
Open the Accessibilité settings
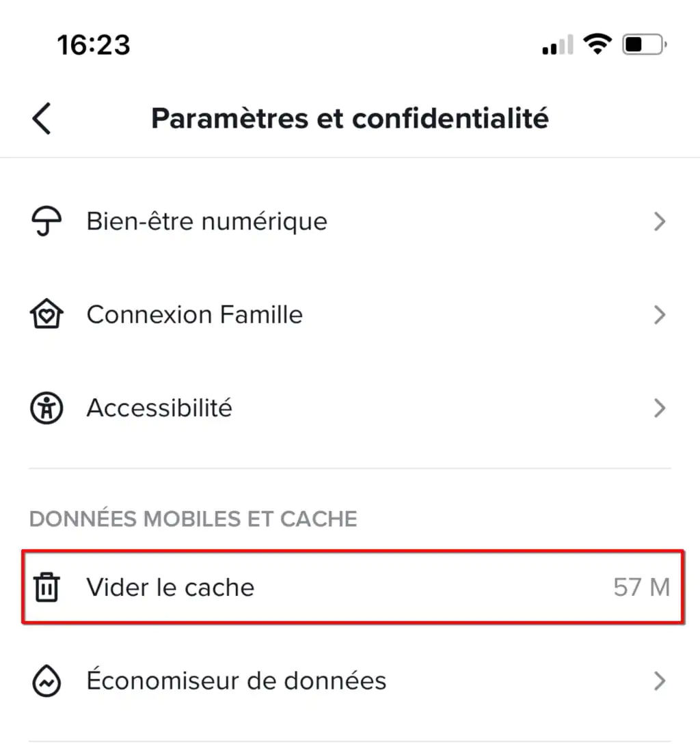click(x=159, y=408)
